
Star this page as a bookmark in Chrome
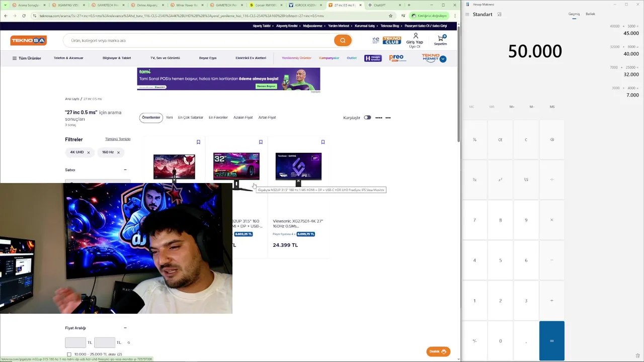point(390,16)
